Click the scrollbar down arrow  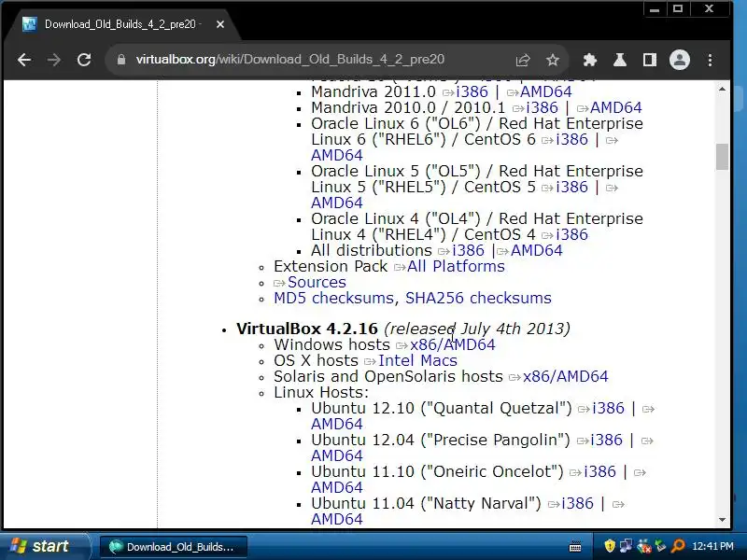point(722,520)
